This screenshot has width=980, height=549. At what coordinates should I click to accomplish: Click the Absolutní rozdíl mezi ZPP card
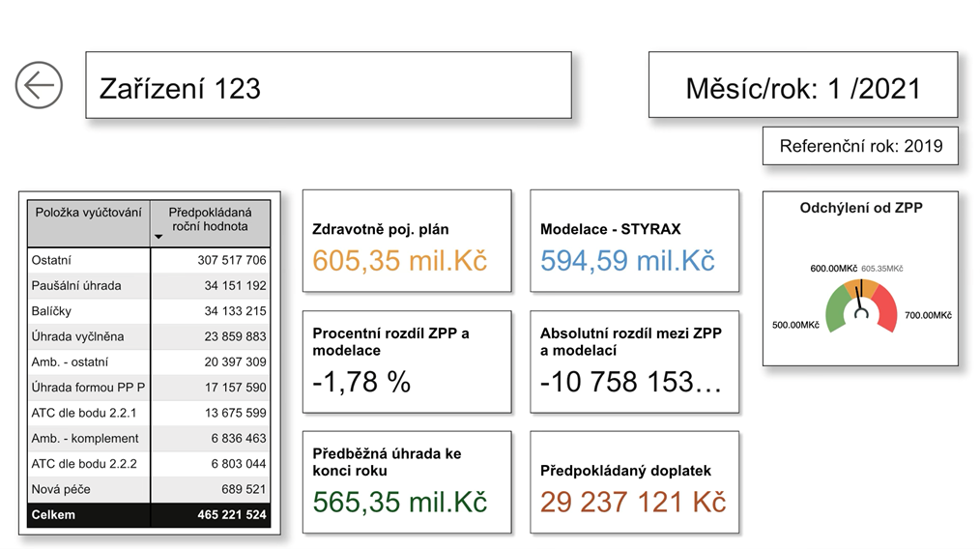(x=635, y=361)
